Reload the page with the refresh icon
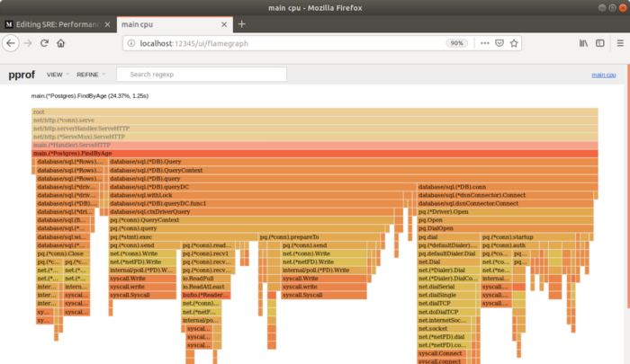Screen dimensions: 630x364 click(x=44, y=43)
